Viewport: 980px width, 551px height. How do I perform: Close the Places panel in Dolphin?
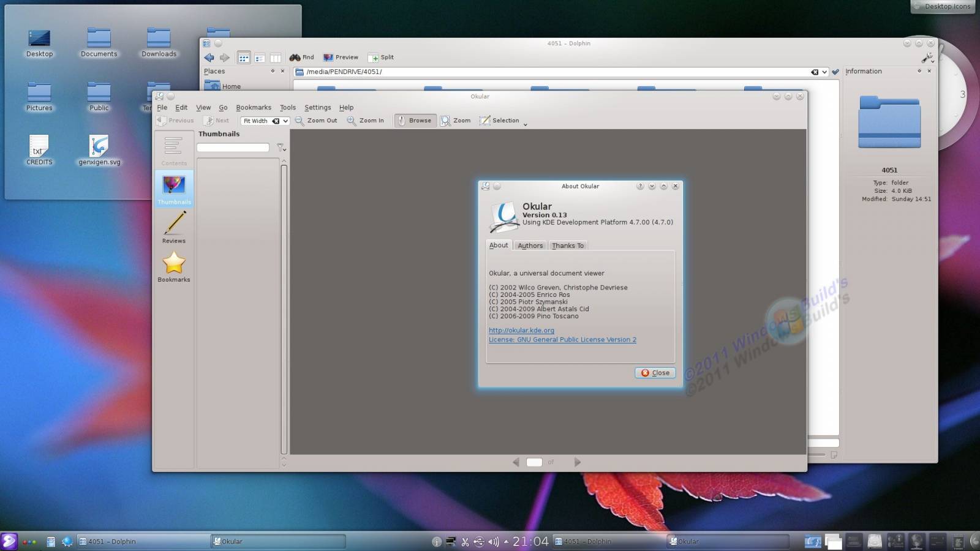tap(282, 71)
